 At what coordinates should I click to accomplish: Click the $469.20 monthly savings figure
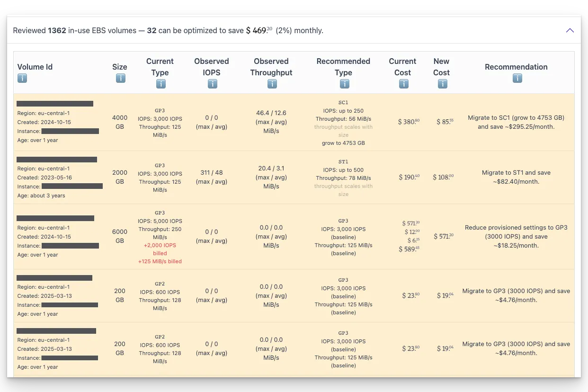(259, 30)
